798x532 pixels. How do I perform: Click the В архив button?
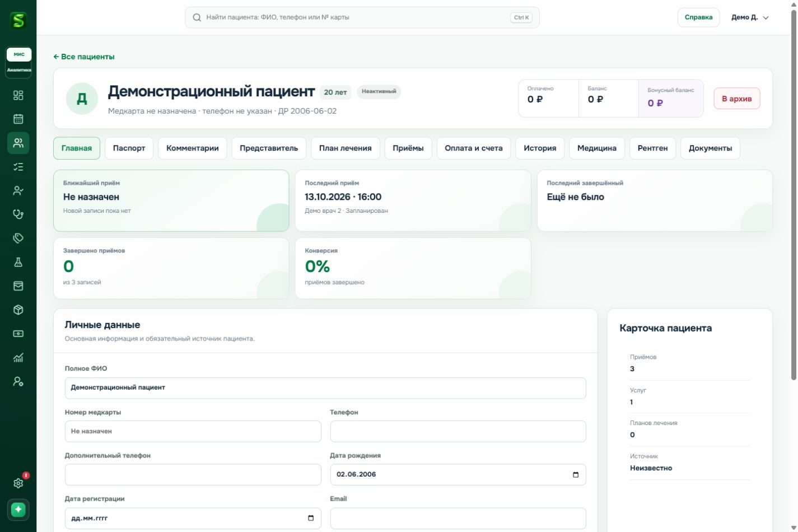point(736,99)
